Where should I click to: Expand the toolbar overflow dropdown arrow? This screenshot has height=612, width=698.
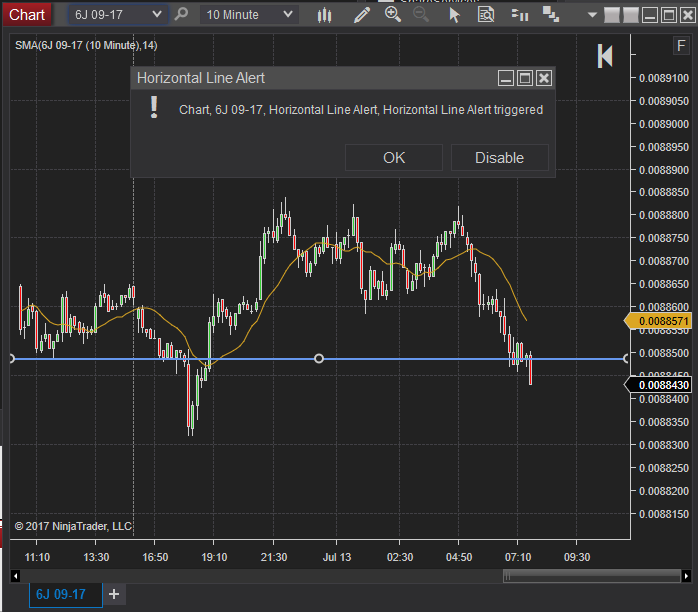coord(591,15)
